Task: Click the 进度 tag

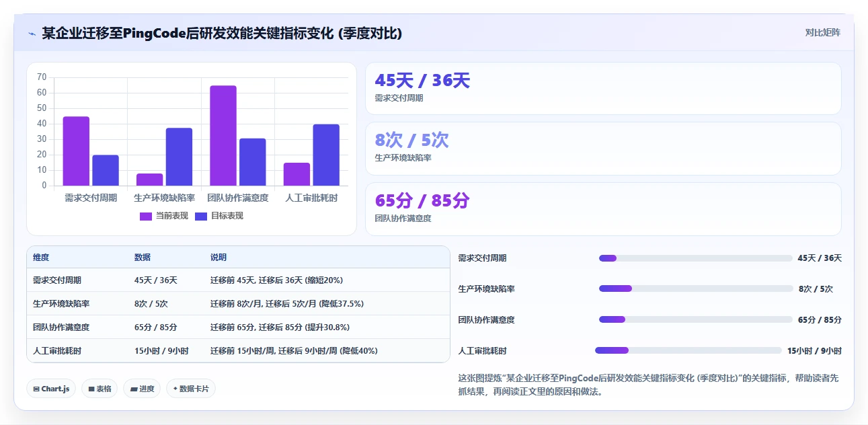Action: (142, 389)
